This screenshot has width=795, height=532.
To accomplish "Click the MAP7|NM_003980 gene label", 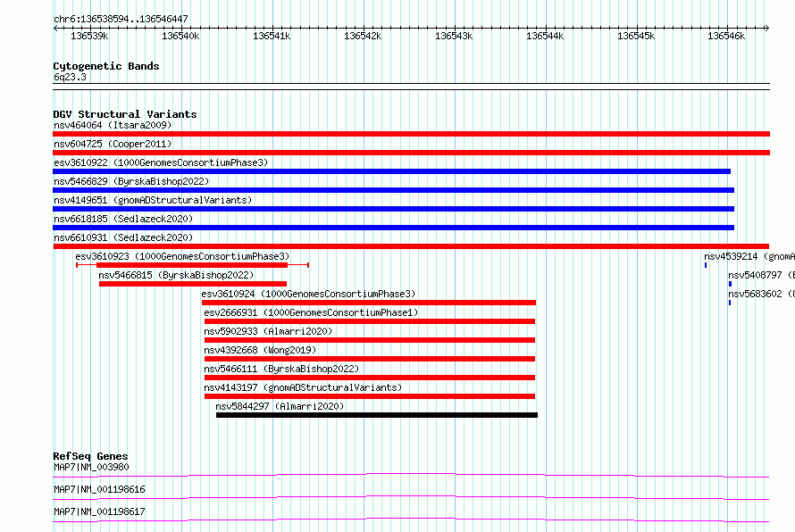I will click(x=91, y=467).
